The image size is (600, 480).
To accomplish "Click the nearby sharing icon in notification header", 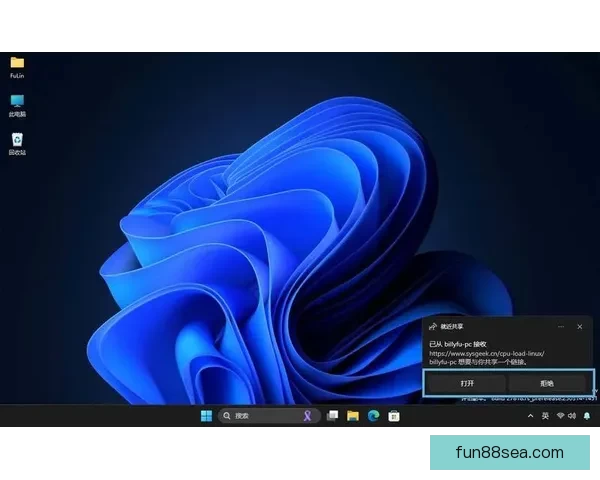I will pos(433,327).
